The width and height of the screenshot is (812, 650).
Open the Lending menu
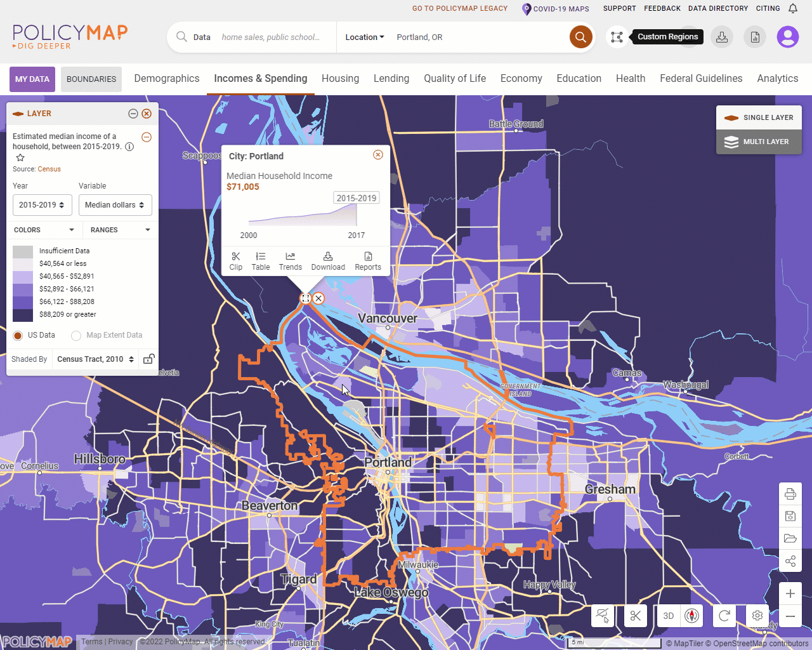391,79
